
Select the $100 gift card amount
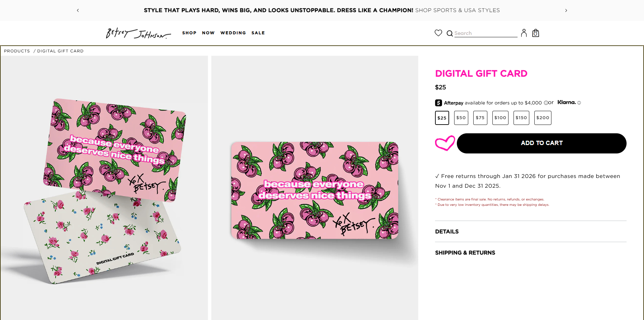[x=500, y=118]
